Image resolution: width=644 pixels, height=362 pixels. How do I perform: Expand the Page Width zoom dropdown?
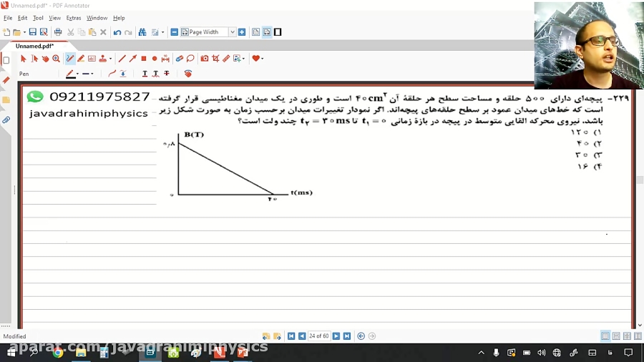[233, 32]
